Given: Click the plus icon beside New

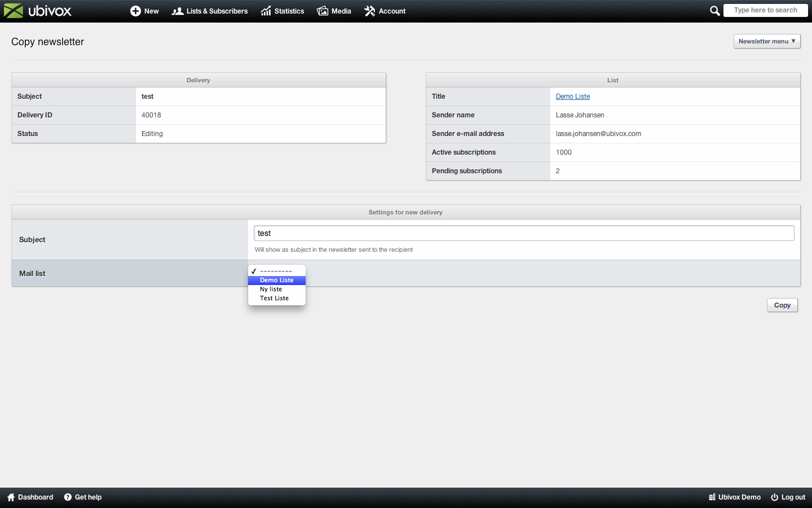Looking at the screenshot, I should [135, 11].
